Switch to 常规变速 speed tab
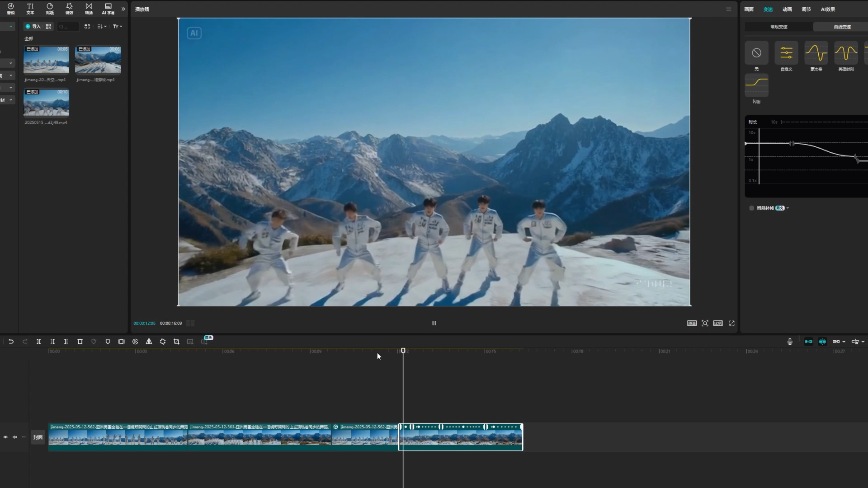This screenshot has width=868, height=488. [778, 27]
